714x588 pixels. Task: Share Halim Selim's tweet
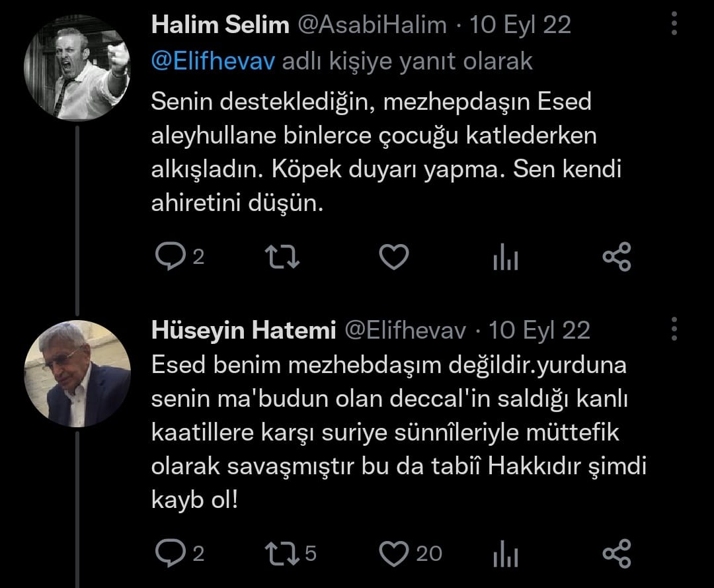[617, 257]
